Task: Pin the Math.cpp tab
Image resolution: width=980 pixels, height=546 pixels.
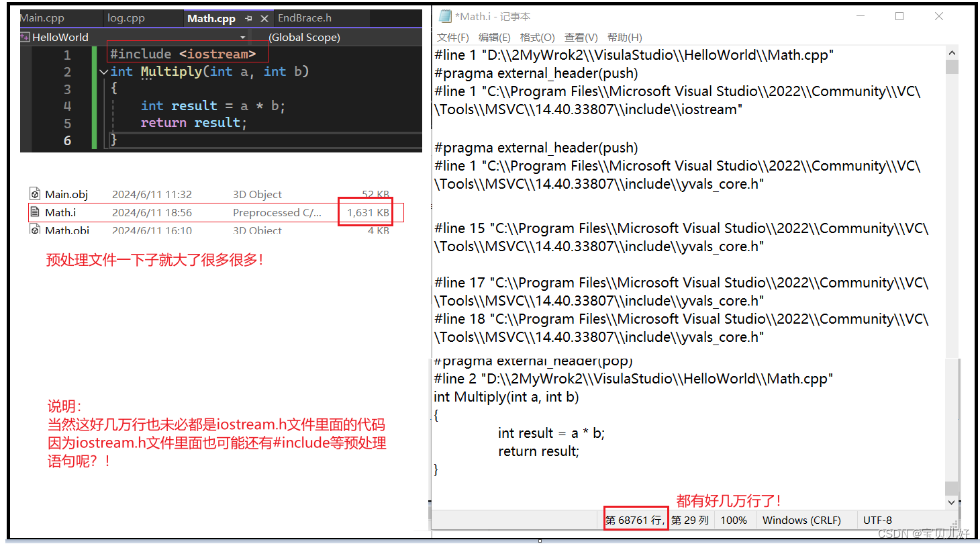Action: point(249,19)
